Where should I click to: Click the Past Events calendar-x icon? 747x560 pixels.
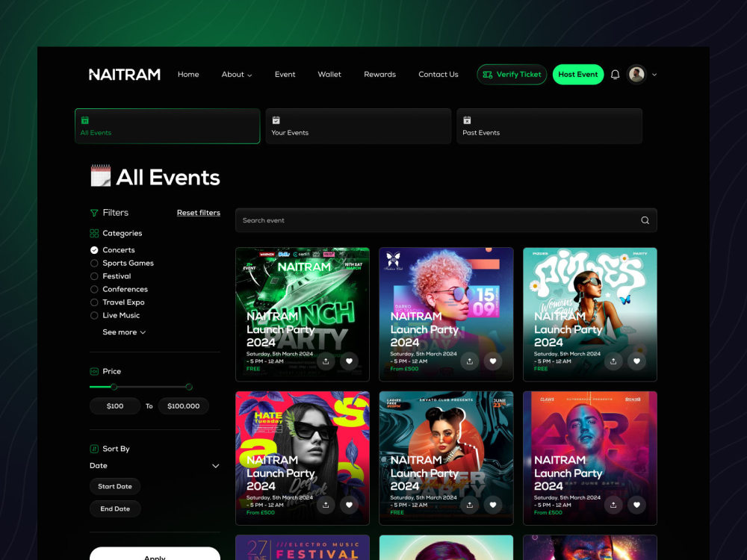467,120
